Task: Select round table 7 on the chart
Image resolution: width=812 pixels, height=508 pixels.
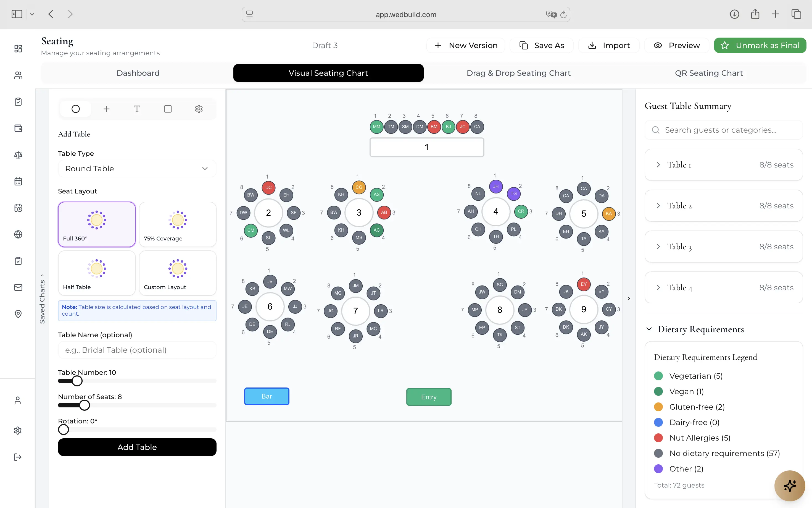Action: (355, 311)
